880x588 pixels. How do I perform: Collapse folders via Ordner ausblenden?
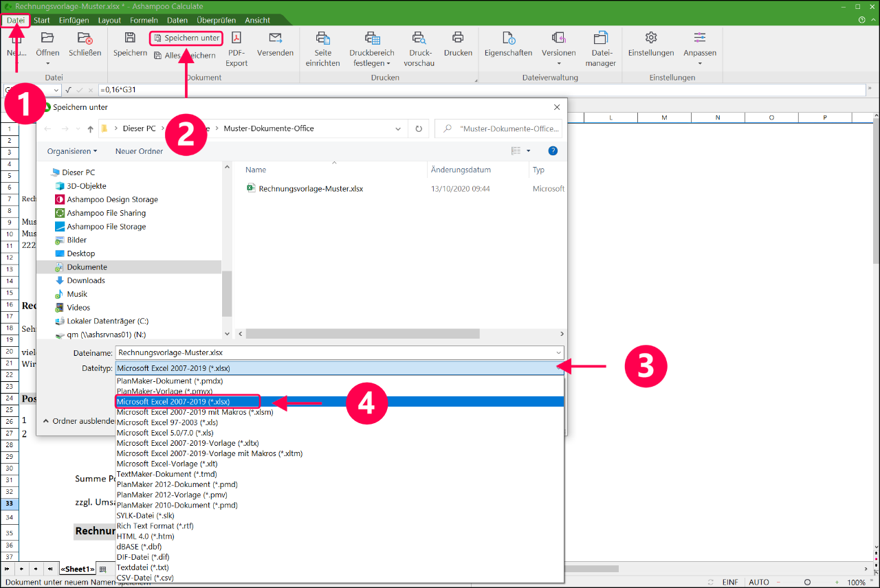(x=79, y=421)
